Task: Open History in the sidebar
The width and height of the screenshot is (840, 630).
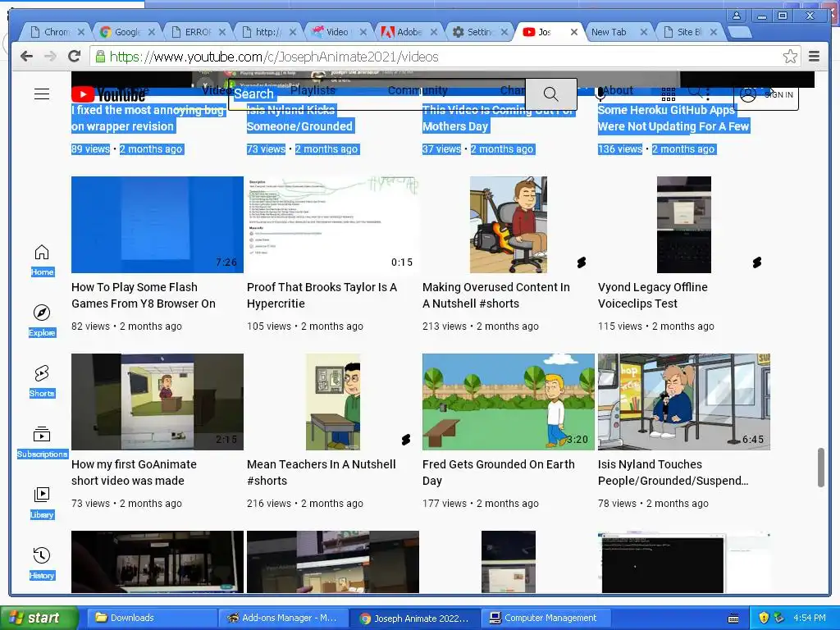Action: point(42,564)
